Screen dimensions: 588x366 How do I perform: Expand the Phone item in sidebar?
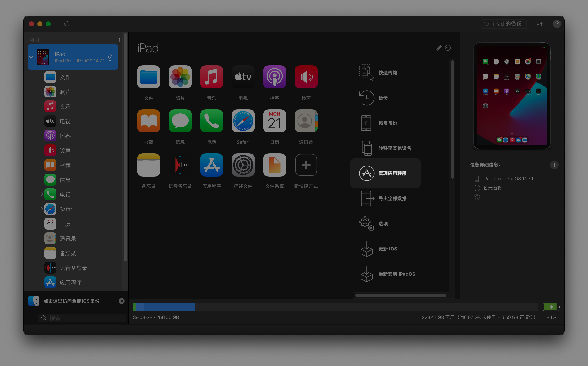42,194
